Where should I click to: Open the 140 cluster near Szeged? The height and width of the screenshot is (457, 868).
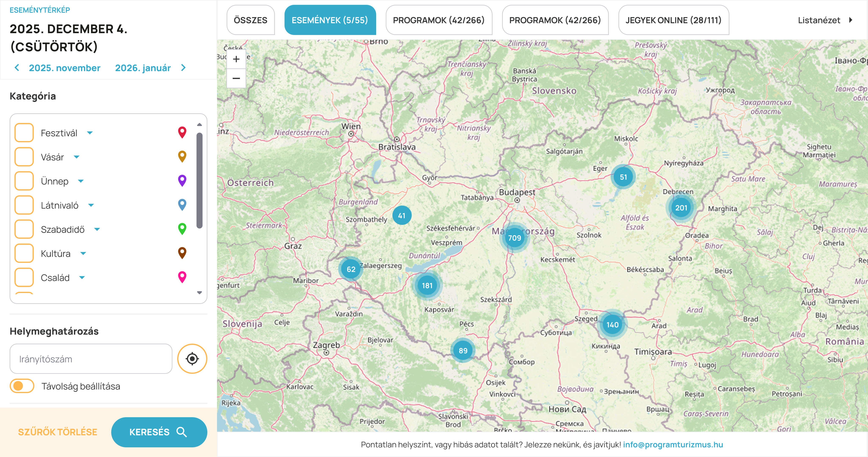tap(612, 325)
